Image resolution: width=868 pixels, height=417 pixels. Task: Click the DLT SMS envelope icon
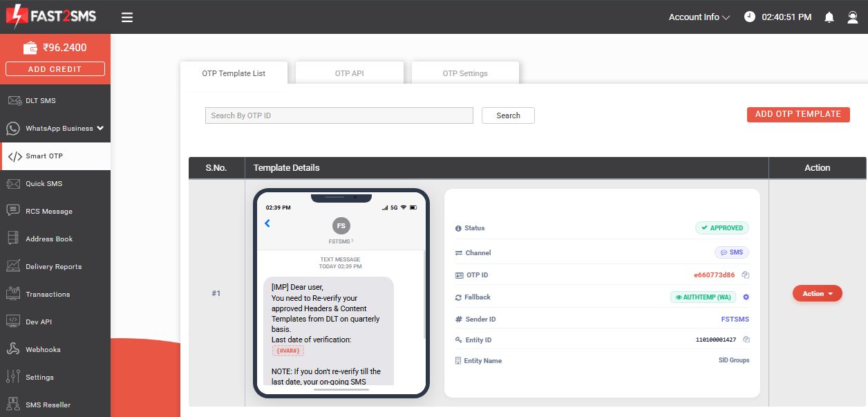coord(13,101)
